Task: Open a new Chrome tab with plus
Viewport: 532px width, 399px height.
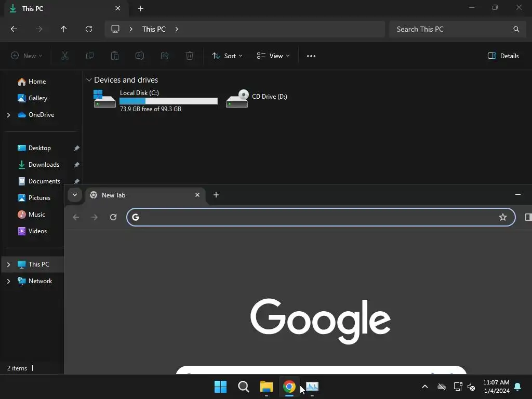Action: pos(216,195)
